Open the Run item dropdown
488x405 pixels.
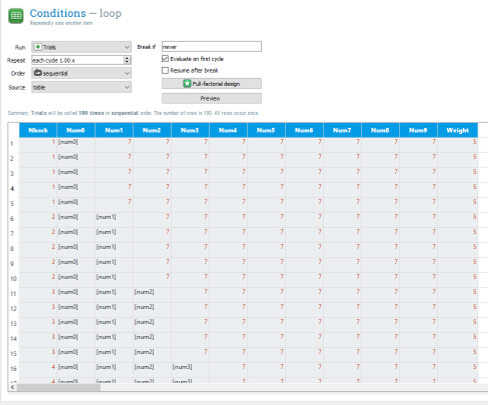(81, 47)
